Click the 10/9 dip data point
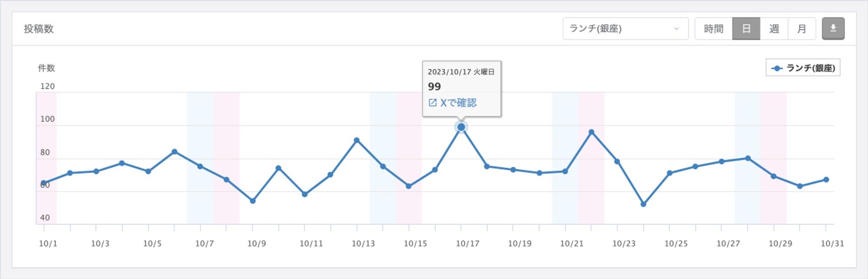This screenshot has width=868, height=279. coord(253,201)
